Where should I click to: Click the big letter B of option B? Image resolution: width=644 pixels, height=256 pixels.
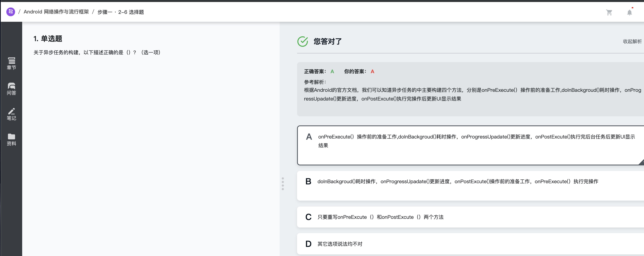tap(308, 182)
